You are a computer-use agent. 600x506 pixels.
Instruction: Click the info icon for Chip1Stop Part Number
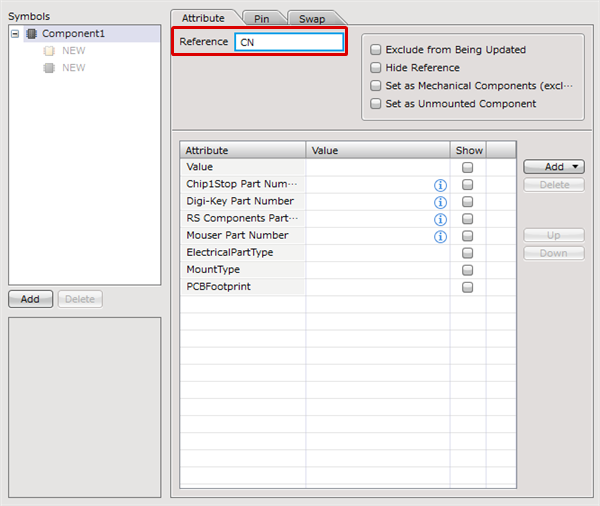pyautogui.click(x=440, y=185)
